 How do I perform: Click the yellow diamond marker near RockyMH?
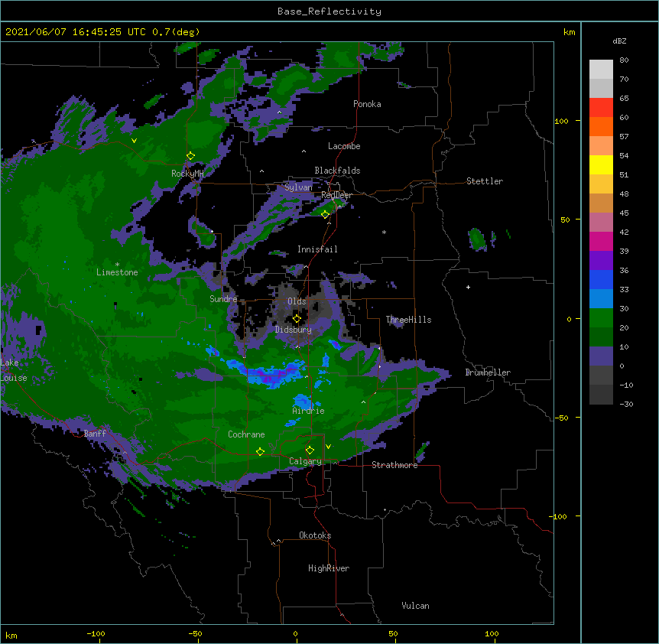(x=190, y=155)
